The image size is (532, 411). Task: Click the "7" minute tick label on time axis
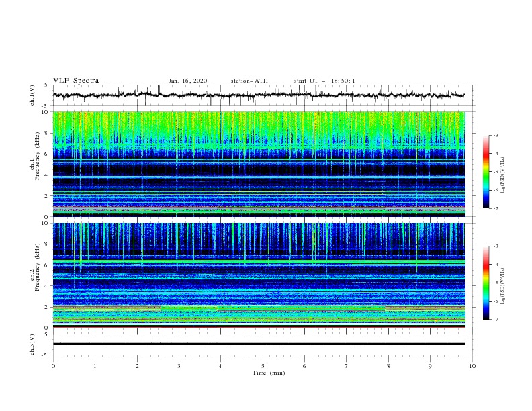pos(347,366)
